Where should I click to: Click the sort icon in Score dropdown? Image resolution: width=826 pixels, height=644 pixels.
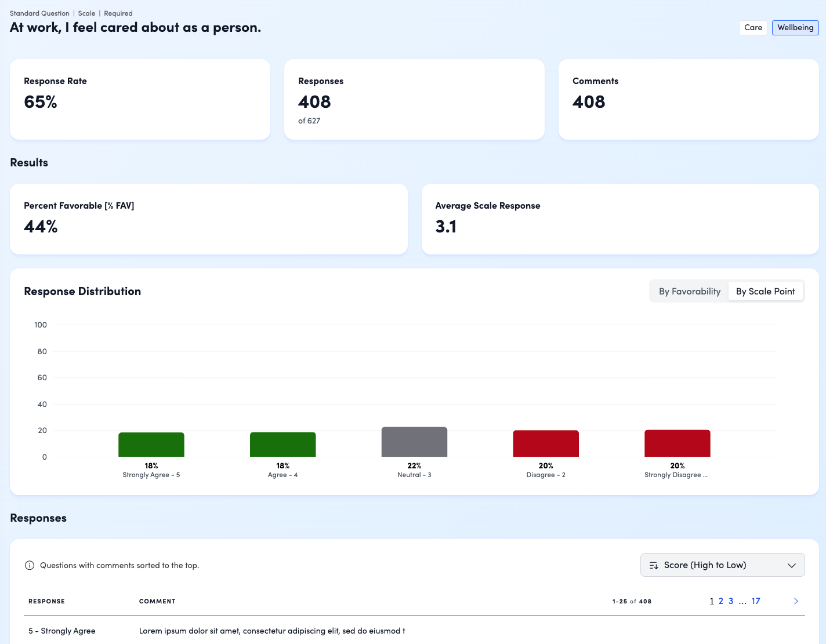[x=654, y=565]
